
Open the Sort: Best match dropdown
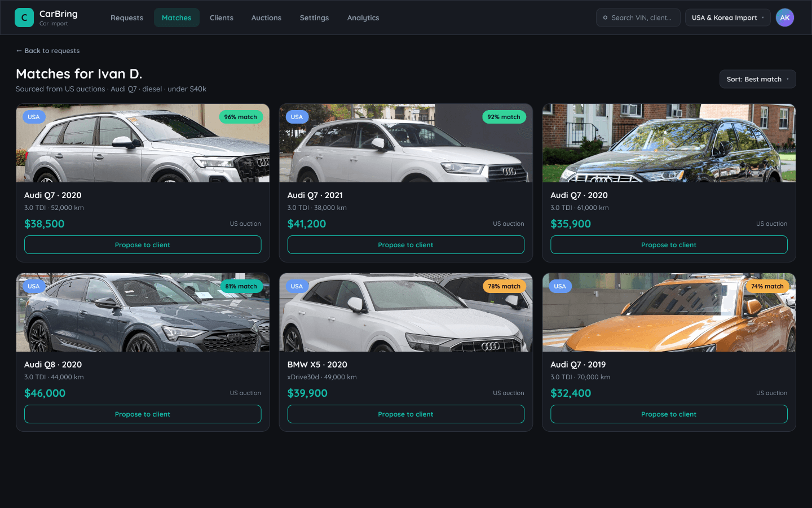757,79
